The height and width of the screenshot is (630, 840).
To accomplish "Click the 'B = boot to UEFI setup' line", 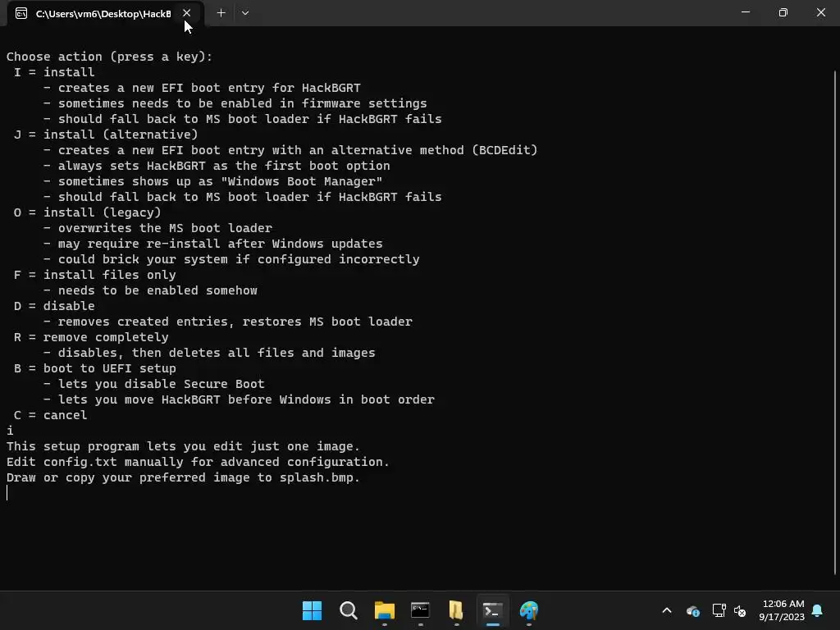I will [95, 368].
